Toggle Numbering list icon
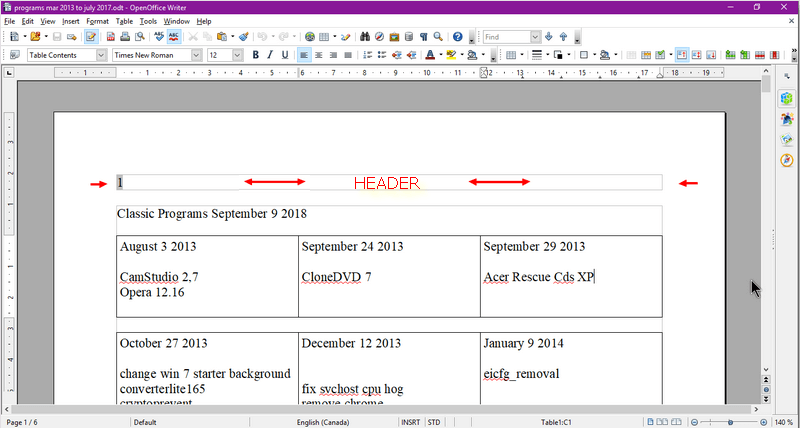The image size is (800, 428). tap(367, 55)
